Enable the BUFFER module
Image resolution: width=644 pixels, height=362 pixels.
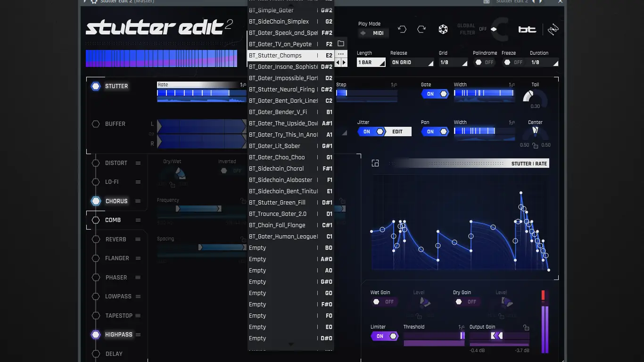[96, 124]
